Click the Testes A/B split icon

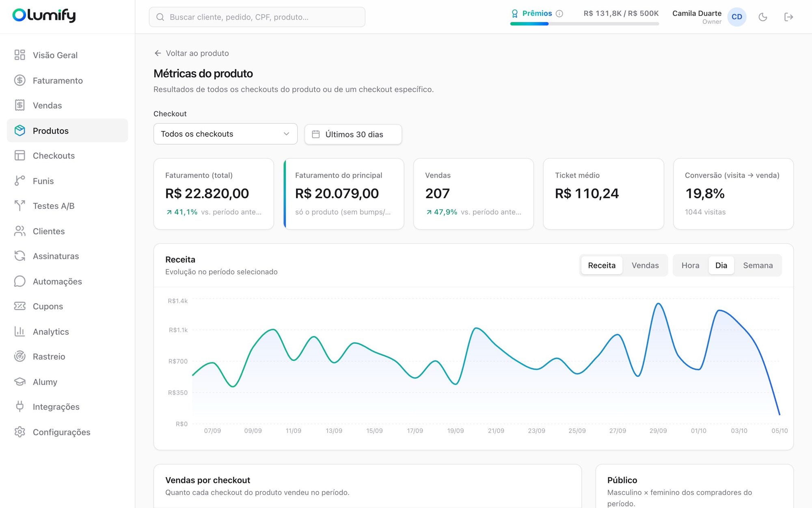coord(19,206)
